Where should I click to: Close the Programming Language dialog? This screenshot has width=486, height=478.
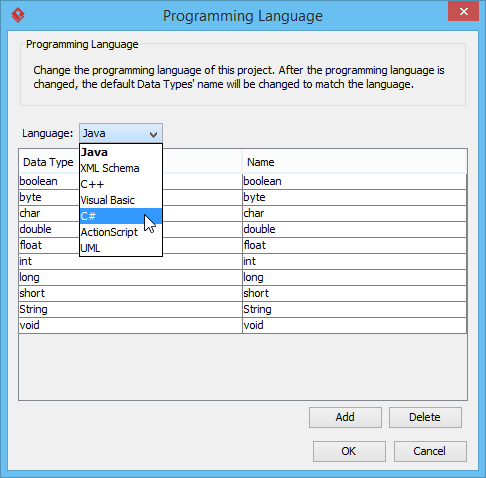tap(463, 12)
